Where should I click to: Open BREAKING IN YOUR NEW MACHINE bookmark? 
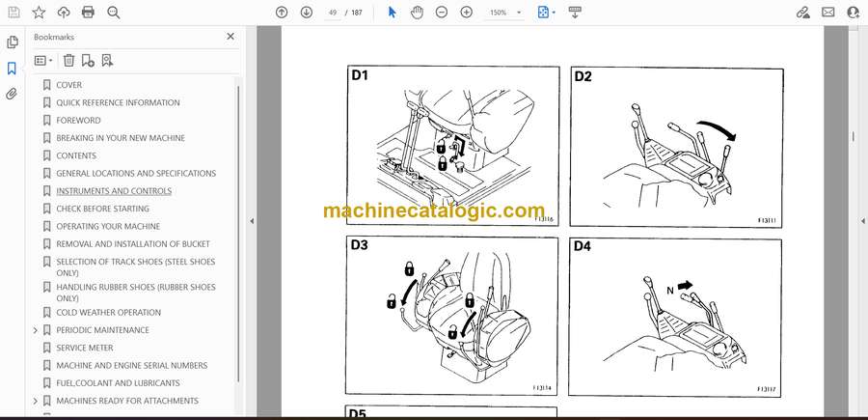click(x=121, y=138)
